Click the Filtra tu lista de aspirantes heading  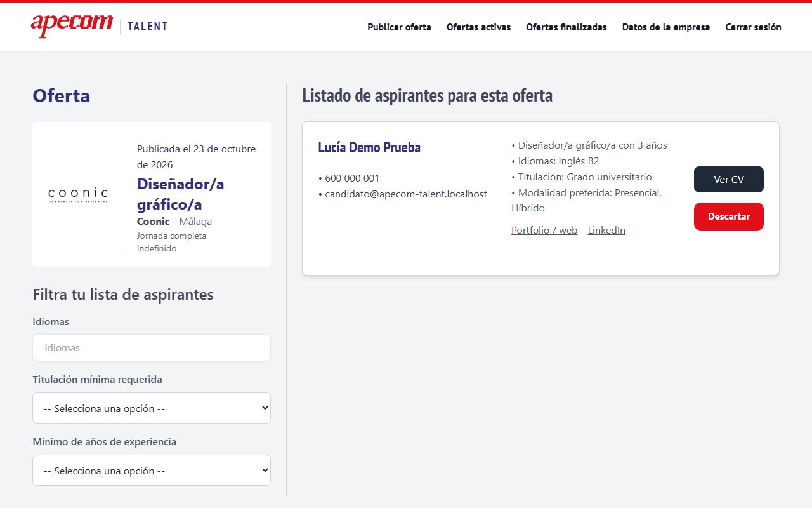(123, 295)
